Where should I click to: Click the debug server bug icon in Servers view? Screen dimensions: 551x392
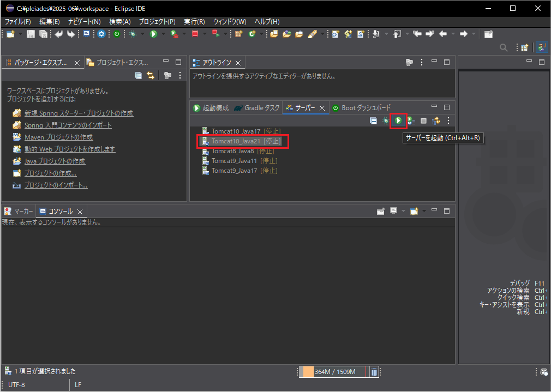pos(386,120)
